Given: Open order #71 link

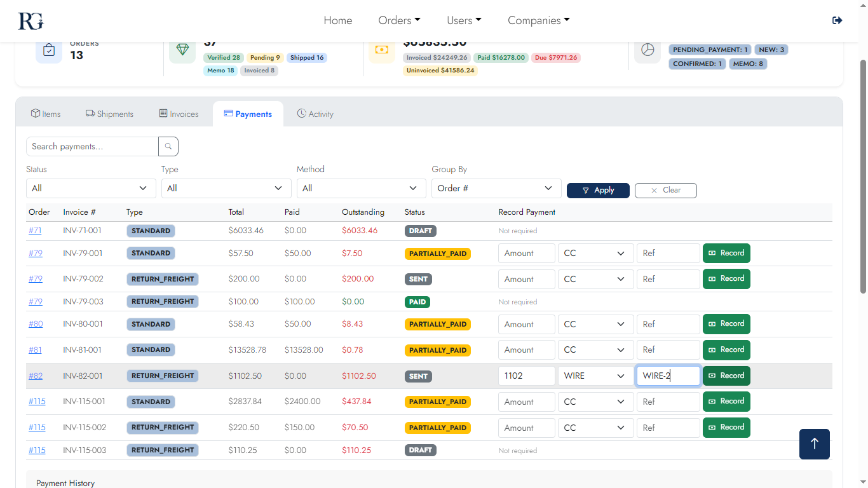Looking at the screenshot, I should pos(35,231).
